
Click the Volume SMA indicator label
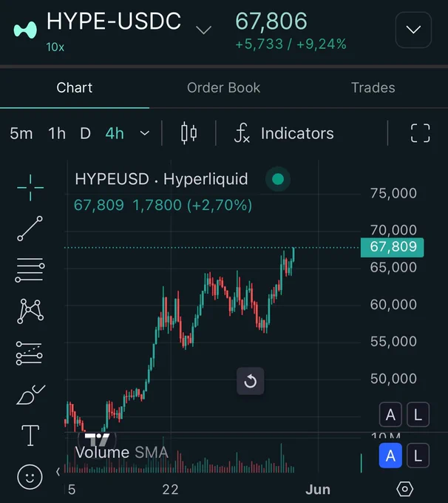[121, 452]
